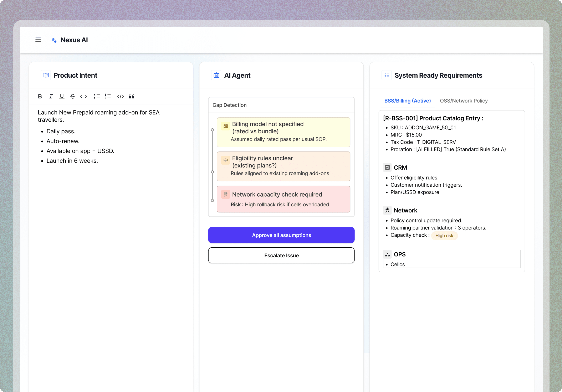Insert bulleted list
This screenshot has width=562, height=392.
click(x=97, y=96)
